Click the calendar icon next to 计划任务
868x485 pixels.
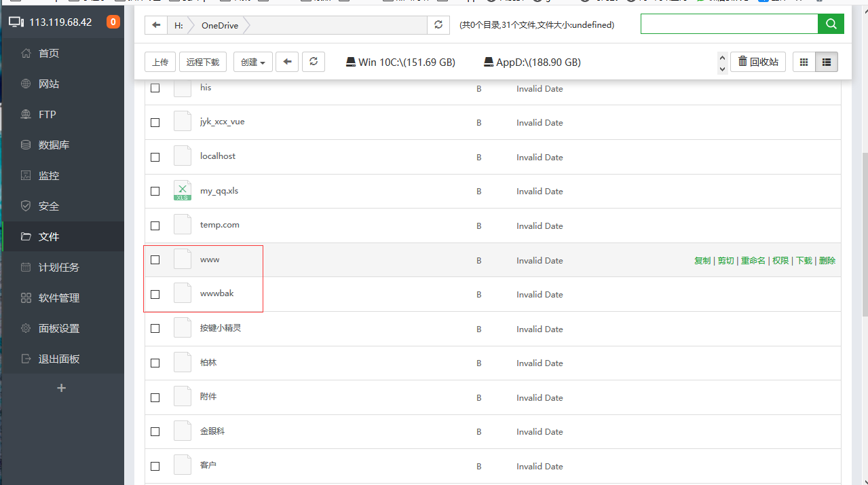point(26,267)
